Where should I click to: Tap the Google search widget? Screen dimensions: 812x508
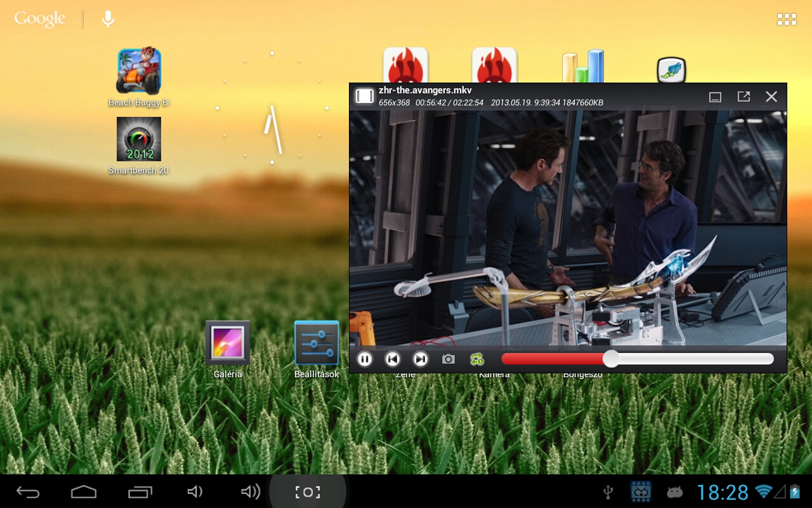coord(40,20)
